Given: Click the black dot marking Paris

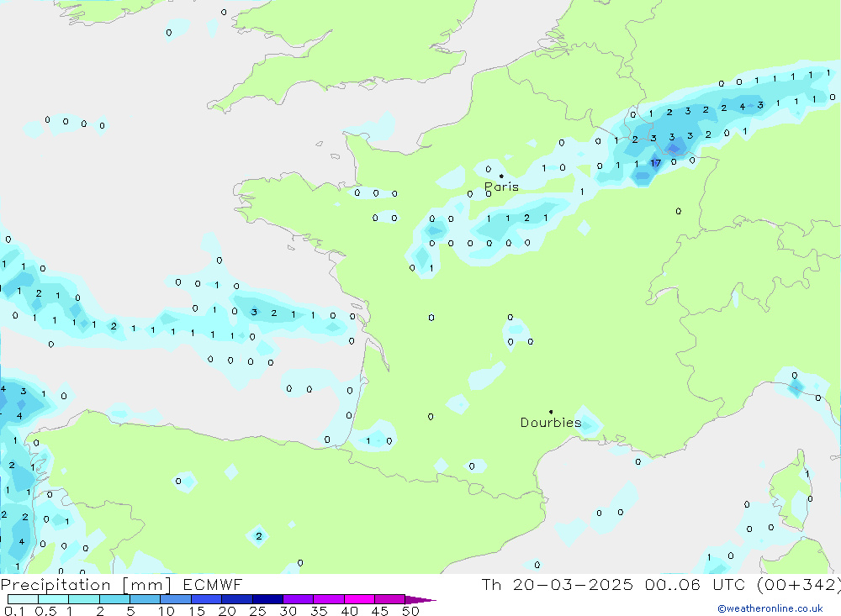Looking at the screenshot, I should pyautogui.click(x=501, y=176).
